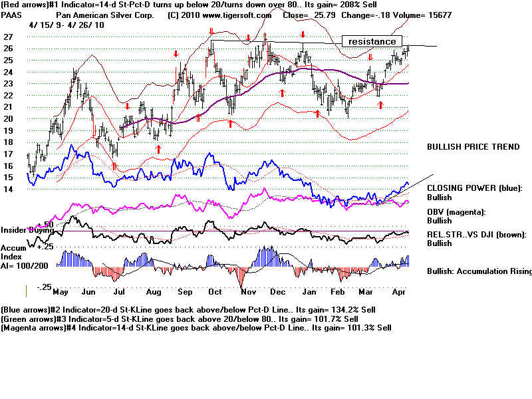Click the 22 price axis label
532x399 pixels.
coord(8,95)
